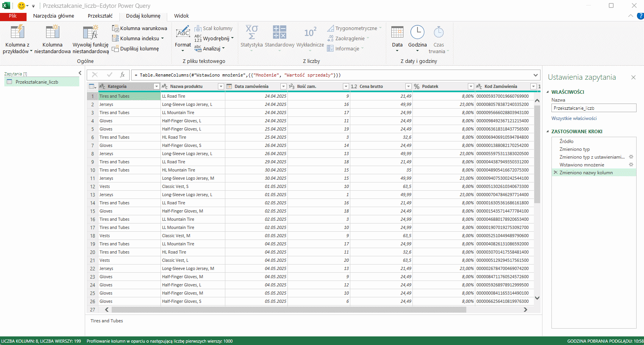The image size is (644, 345).
Task: Collapse ZASTOSOWANE KROKI section
Action: click(x=548, y=131)
